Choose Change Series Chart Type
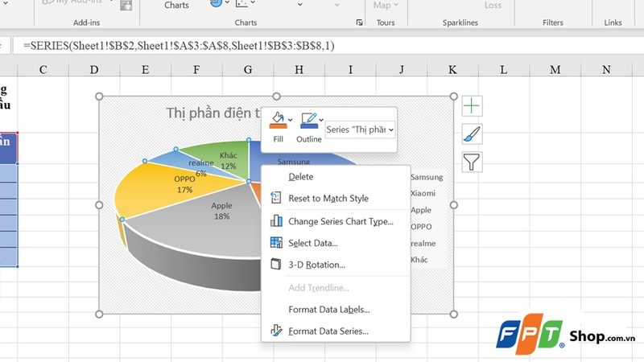644x362 pixels. [336, 221]
